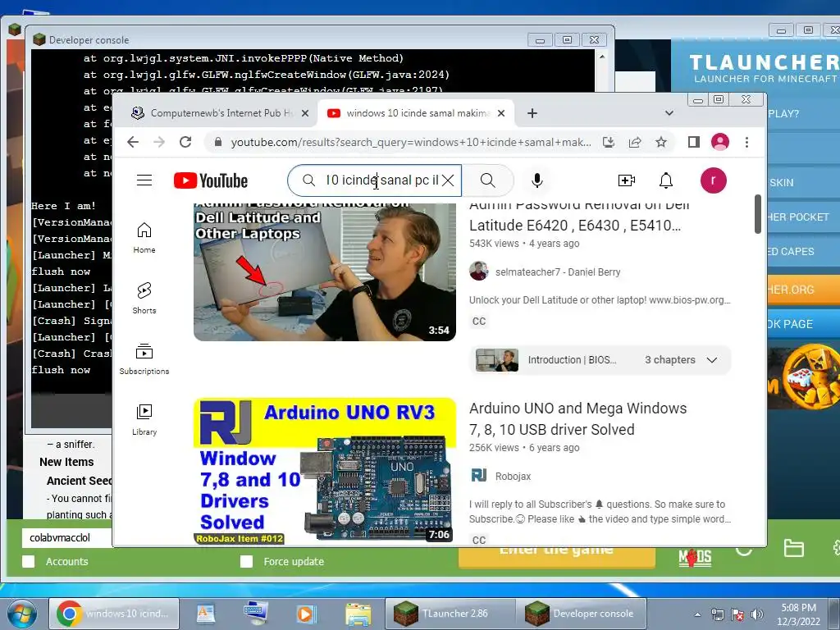Clear the YouTube search box text
The image size is (840, 630).
pyautogui.click(x=448, y=180)
